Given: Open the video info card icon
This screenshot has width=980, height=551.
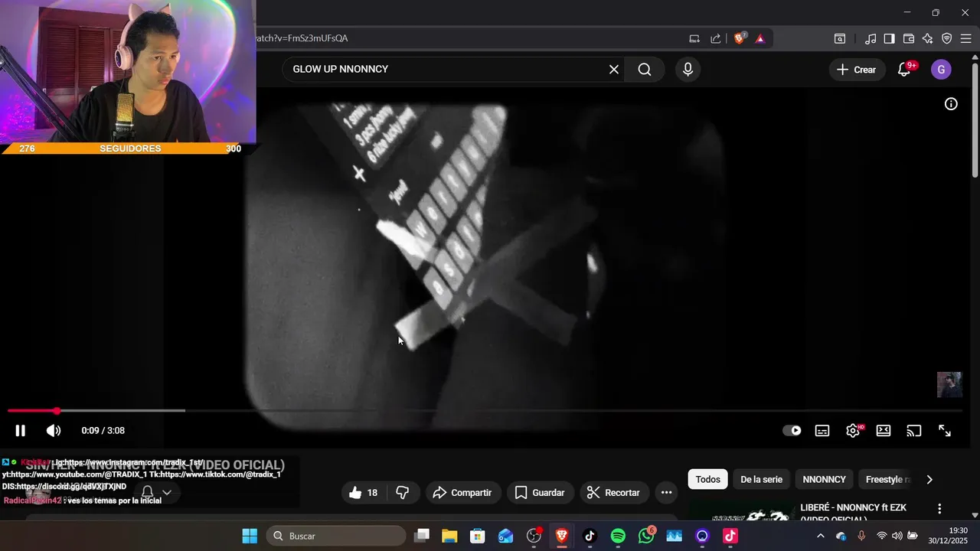Looking at the screenshot, I should 951,104.
